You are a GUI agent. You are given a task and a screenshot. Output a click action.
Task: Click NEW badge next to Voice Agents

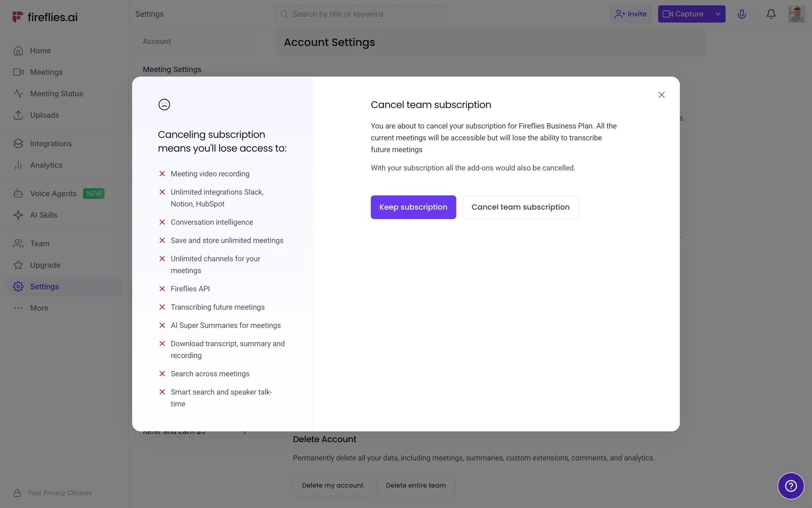[x=93, y=193]
